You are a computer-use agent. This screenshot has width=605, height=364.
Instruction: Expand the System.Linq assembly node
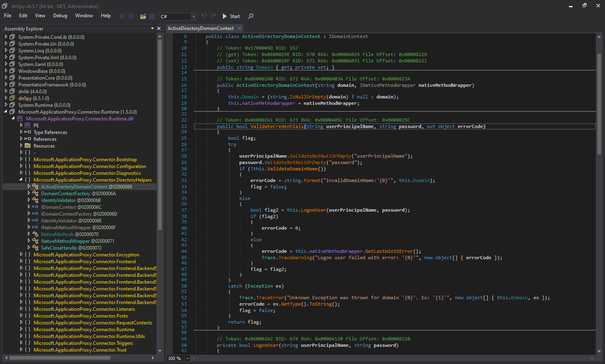pyautogui.click(x=6, y=51)
